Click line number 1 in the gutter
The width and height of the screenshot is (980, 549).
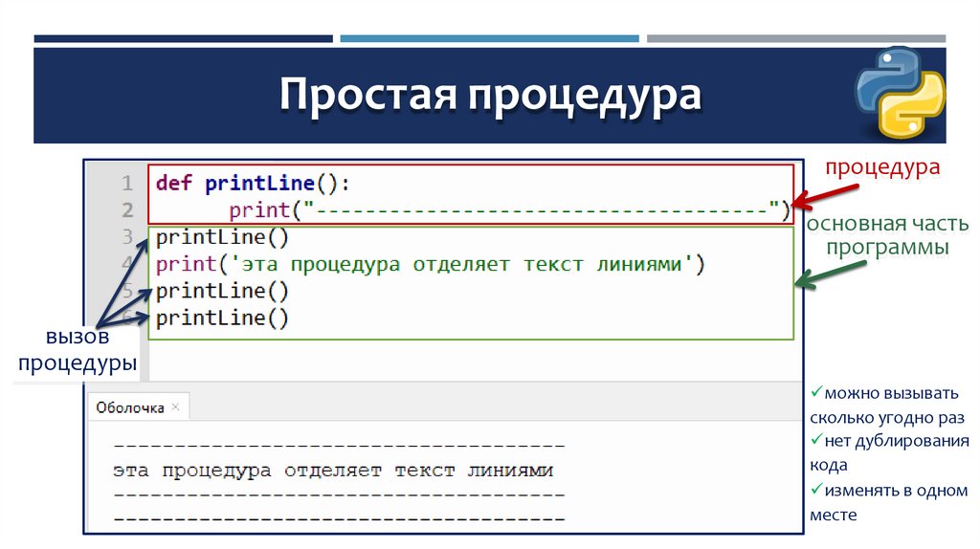tap(127, 183)
